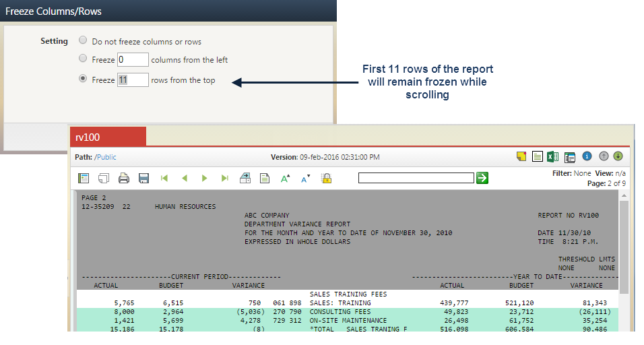The image size is (644, 345).
Task: Open report information blue icon
Action: pyautogui.click(x=587, y=156)
